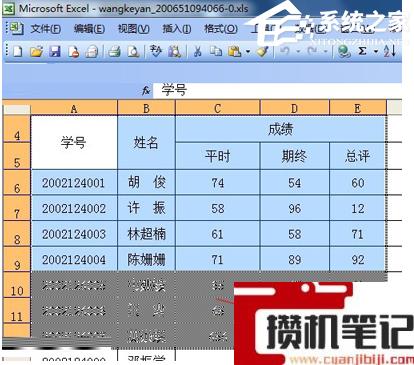Image resolution: width=414 pixels, height=365 pixels.
Task: Select column A header
Action: (x=74, y=108)
